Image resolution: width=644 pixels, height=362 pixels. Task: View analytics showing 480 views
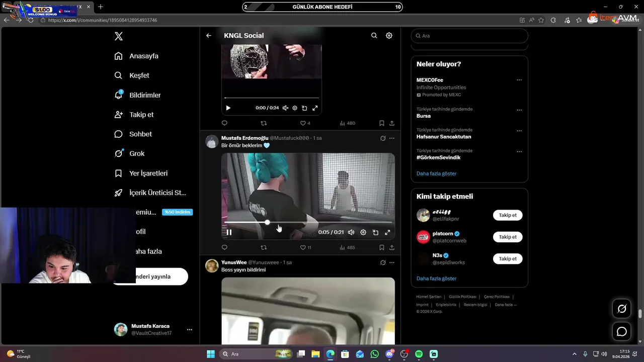(x=347, y=123)
